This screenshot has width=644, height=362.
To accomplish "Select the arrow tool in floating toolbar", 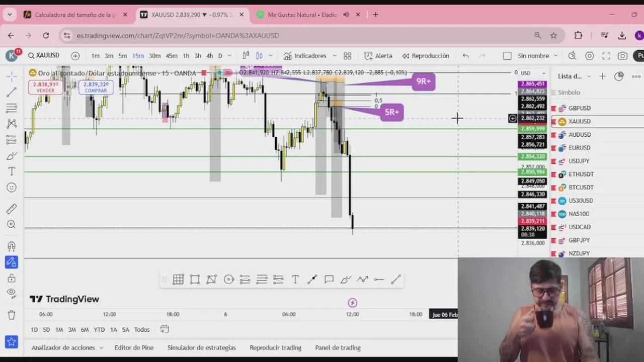I will pyautogui.click(x=312, y=280).
